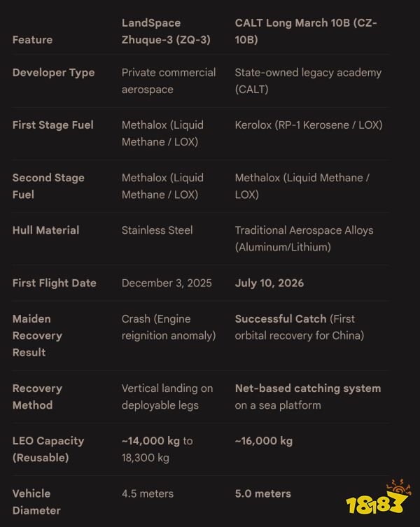Viewport: 420px width, 527px height.
Task: Select the Developer Type row label
Action: pos(53,73)
